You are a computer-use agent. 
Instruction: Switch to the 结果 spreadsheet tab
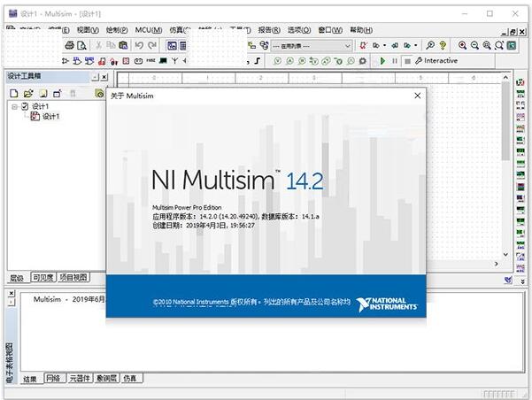coord(30,379)
